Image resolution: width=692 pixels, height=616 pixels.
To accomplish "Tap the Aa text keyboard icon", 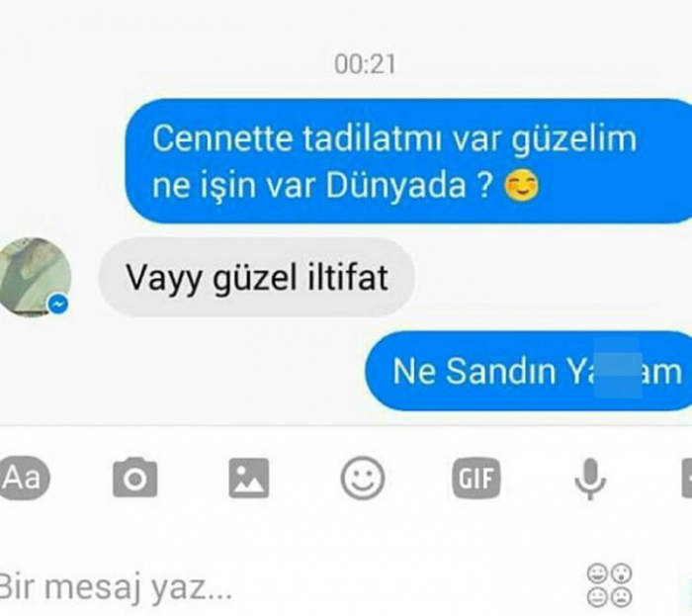I will coord(24,478).
